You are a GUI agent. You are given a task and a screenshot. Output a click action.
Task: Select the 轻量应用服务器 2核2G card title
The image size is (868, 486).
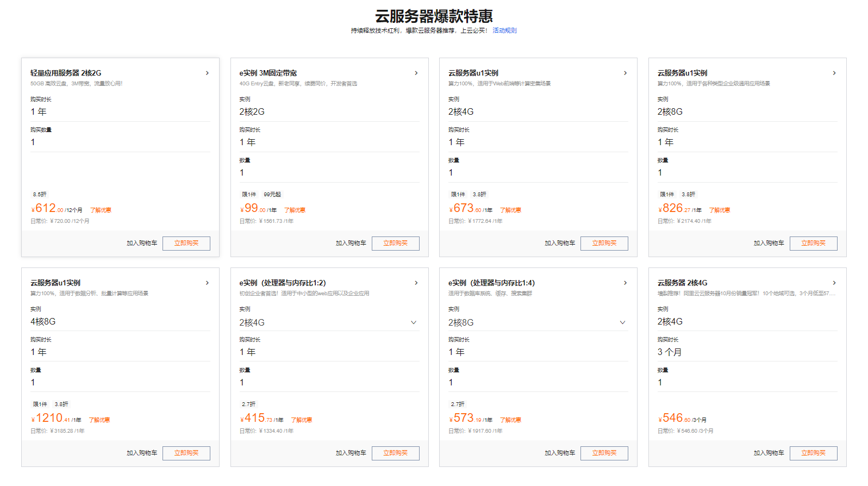point(66,73)
